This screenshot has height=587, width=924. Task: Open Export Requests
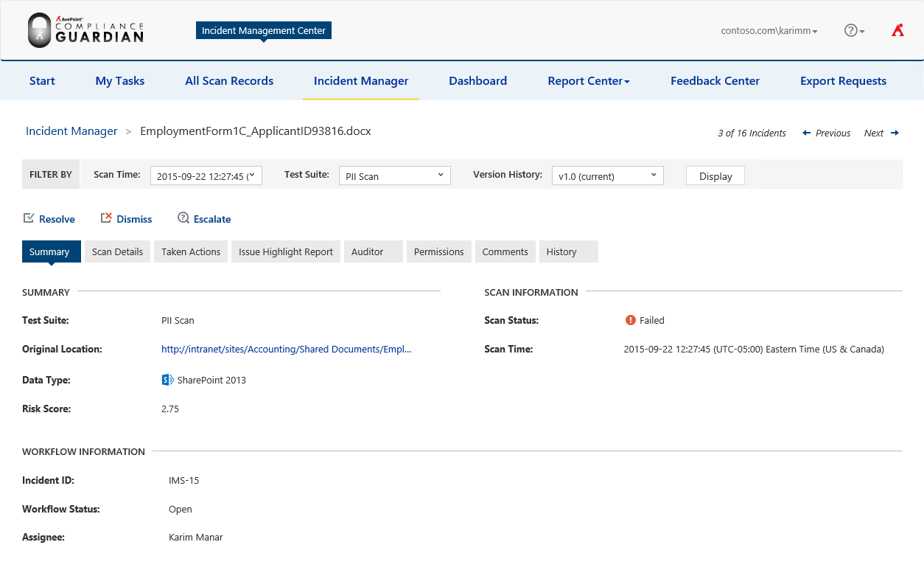pyautogui.click(x=844, y=81)
